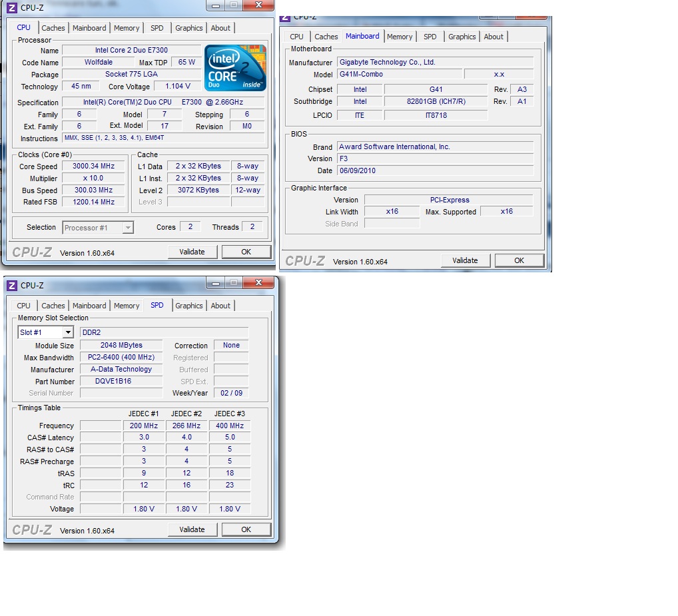Minimize the bottom SPD CPU-Z window
This screenshot has height=616, width=678.
click(216, 283)
